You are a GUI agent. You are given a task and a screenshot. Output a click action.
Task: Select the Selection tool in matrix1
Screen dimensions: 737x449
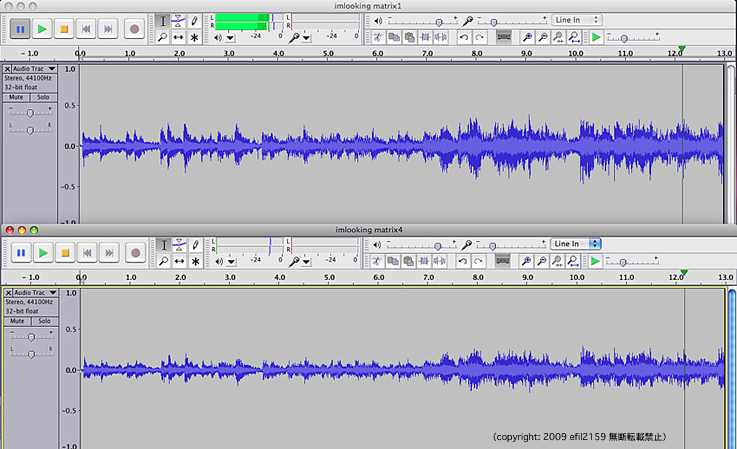click(163, 21)
